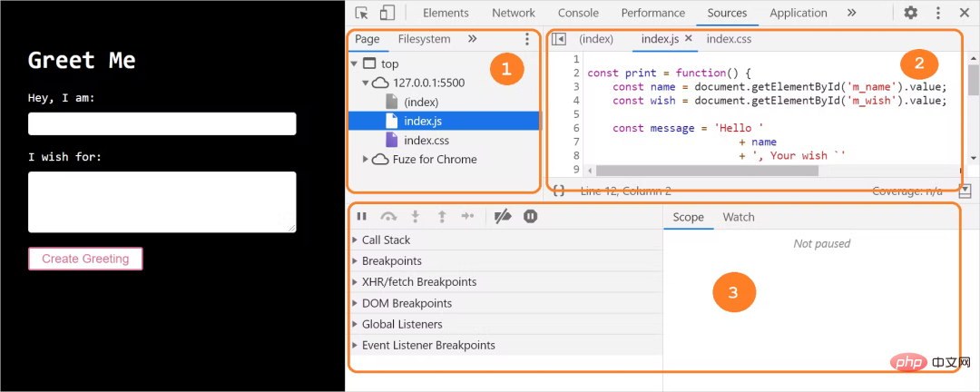Click the Create Greeting button
The height and width of the screenshot is (392, 980).
[x=85, y=259]
